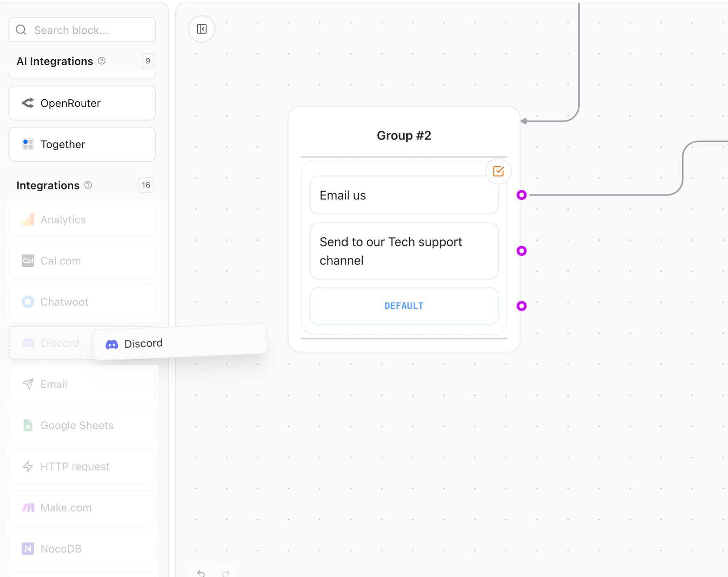
Task: Click the Discord integration icon
Action: [x=28, y=343]
